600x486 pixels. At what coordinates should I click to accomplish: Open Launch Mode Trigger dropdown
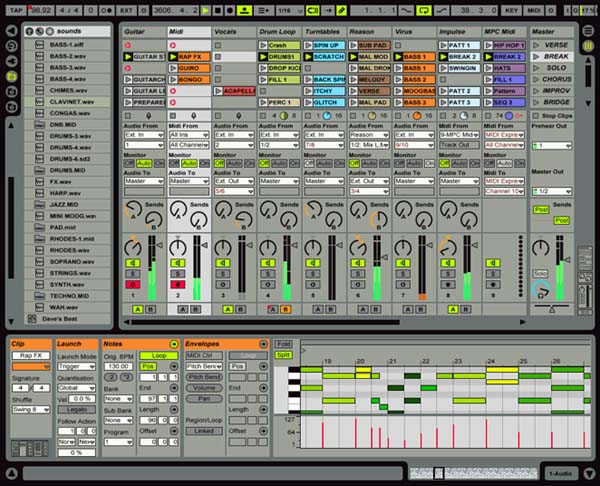coord(77,367)
